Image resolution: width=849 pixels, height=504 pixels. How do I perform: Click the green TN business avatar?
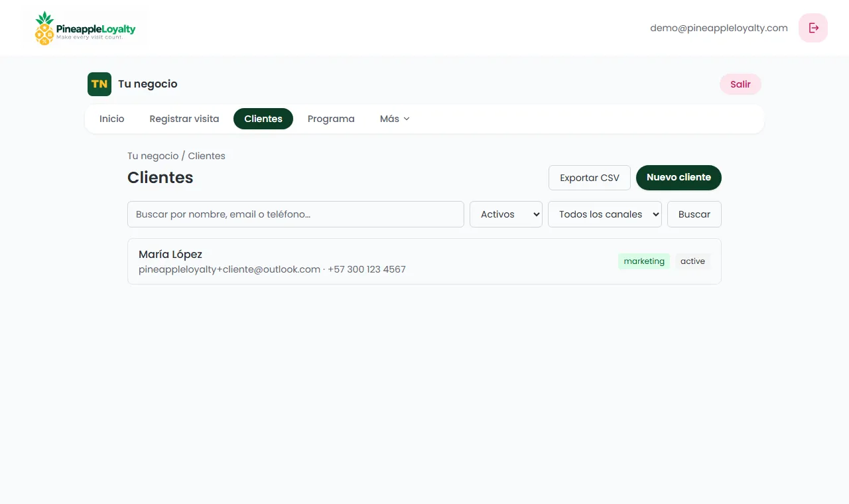pyautogui.click(x=99, y=84)
